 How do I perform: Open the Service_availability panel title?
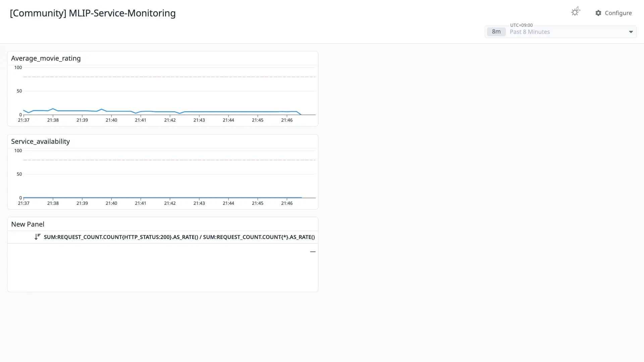click(x=41, y=141)
